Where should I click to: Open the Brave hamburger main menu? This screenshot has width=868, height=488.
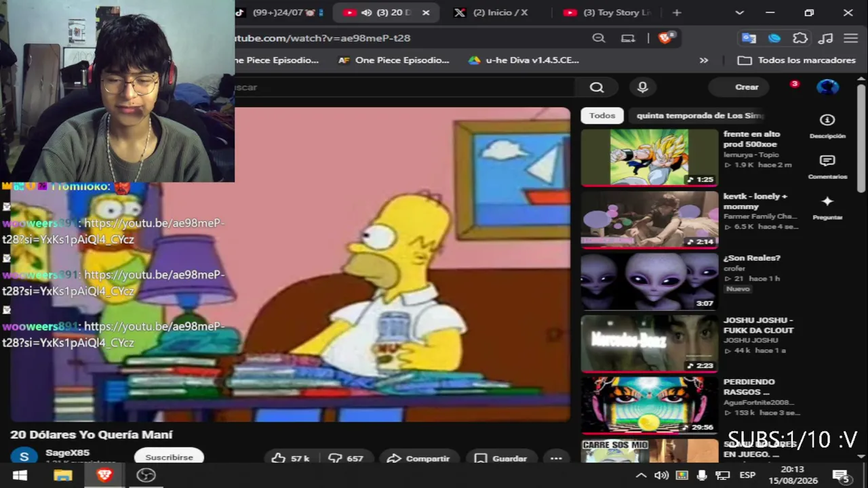851,38
